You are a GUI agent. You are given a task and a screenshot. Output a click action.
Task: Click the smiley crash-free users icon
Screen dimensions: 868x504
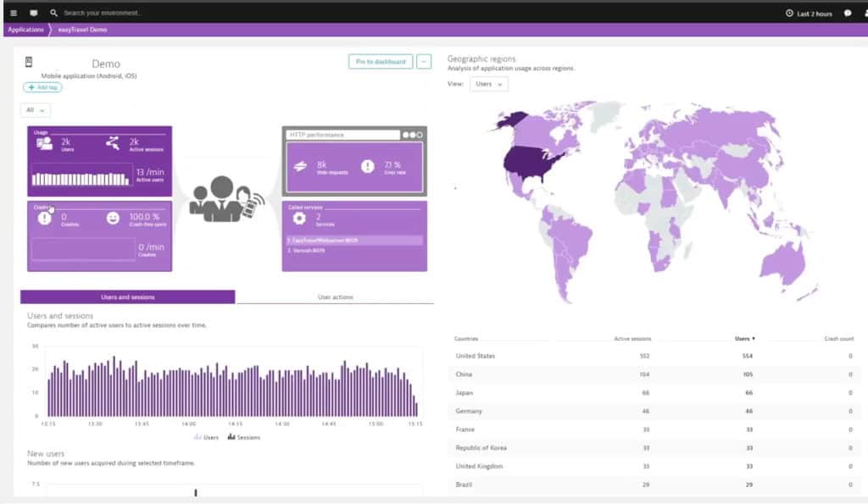pyautogui.click(x=113, y=219)
